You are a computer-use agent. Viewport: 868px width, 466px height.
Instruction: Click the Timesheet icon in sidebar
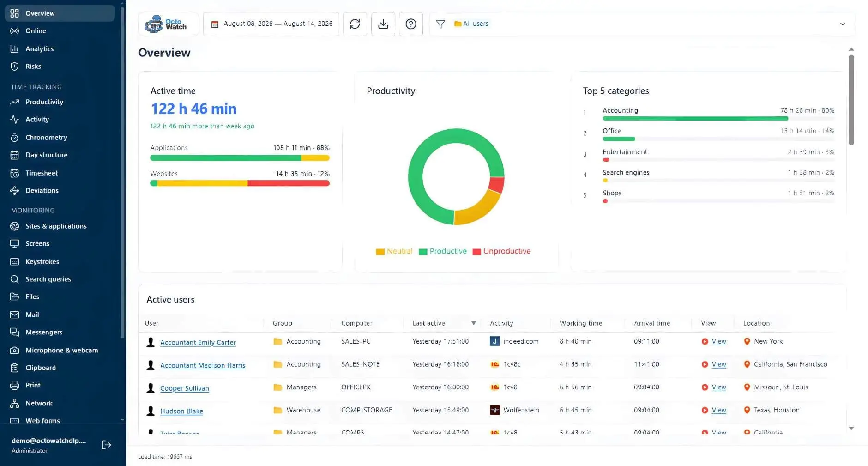click(x=15, y=173)
